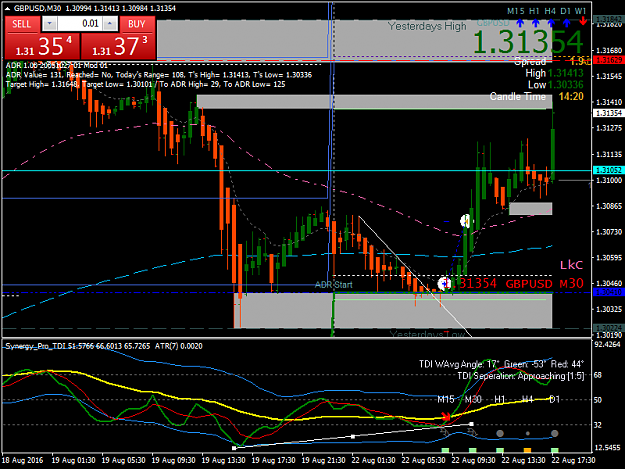Collapse the one-click trading panel triangle
625x469 pixels.
[x=8, y=8]
